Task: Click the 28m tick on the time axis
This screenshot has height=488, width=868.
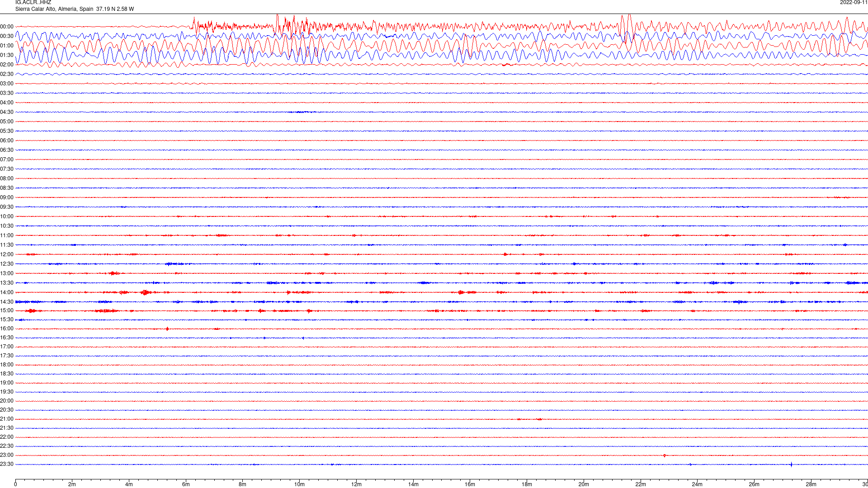Action: point(811,484)
